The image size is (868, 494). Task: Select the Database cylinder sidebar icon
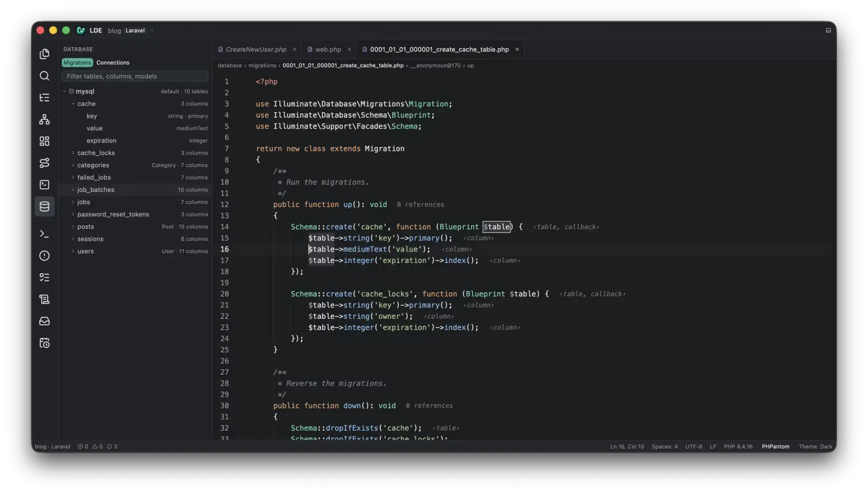coord(44,207)
